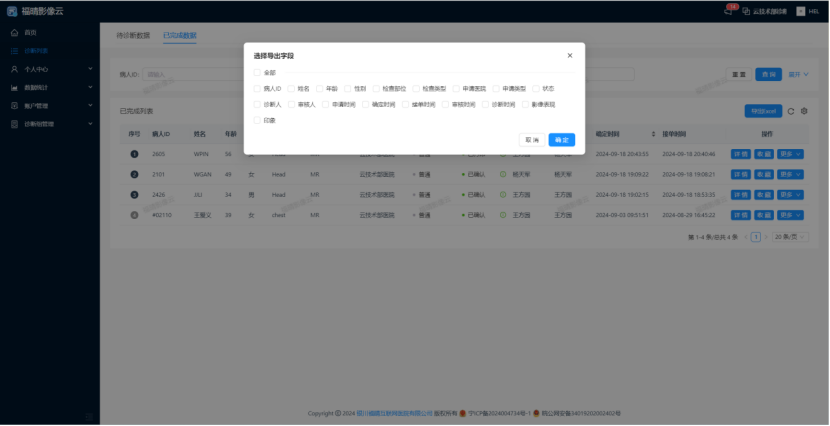This screenshot has height=426, width=830.
Task: Tick the 病人ID export field checkbox
Action: click(x=257, y=88)
